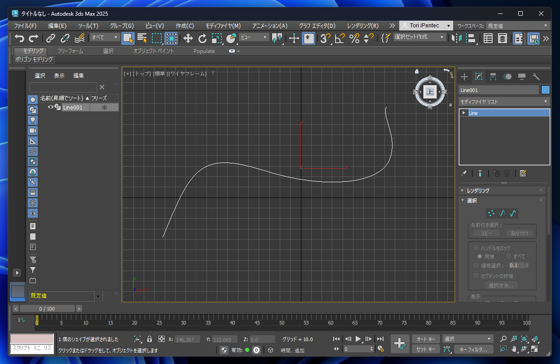Open the Select by Name list icon
Image resolution: width=560 pixels, height=364 pixels.
click(142, 38)
